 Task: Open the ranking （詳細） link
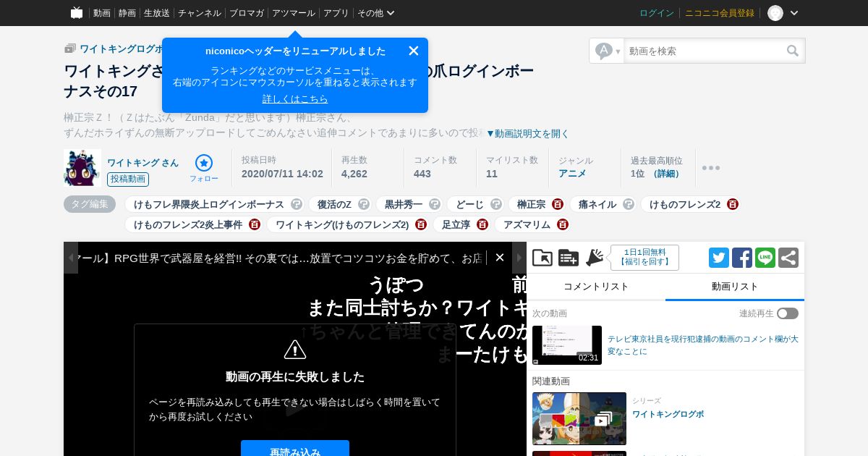665,174
